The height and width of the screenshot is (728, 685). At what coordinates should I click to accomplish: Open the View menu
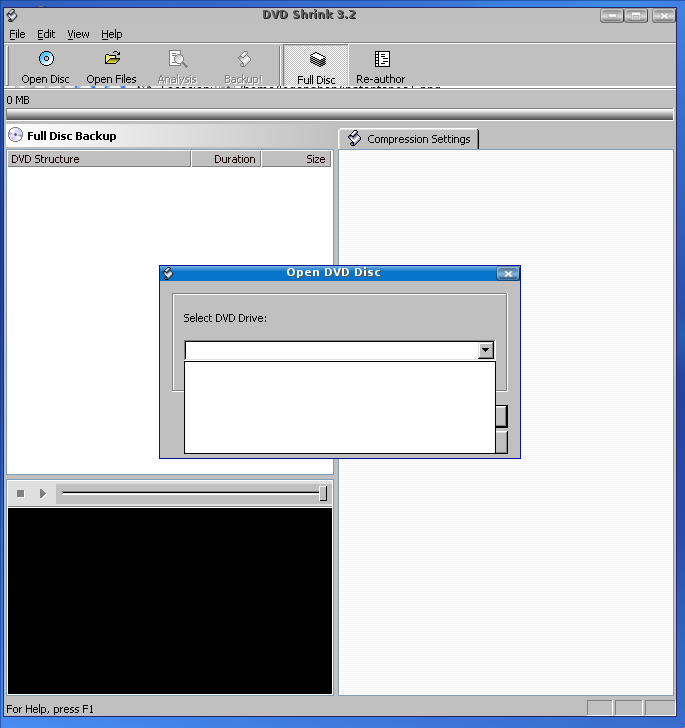pos(78,34)
